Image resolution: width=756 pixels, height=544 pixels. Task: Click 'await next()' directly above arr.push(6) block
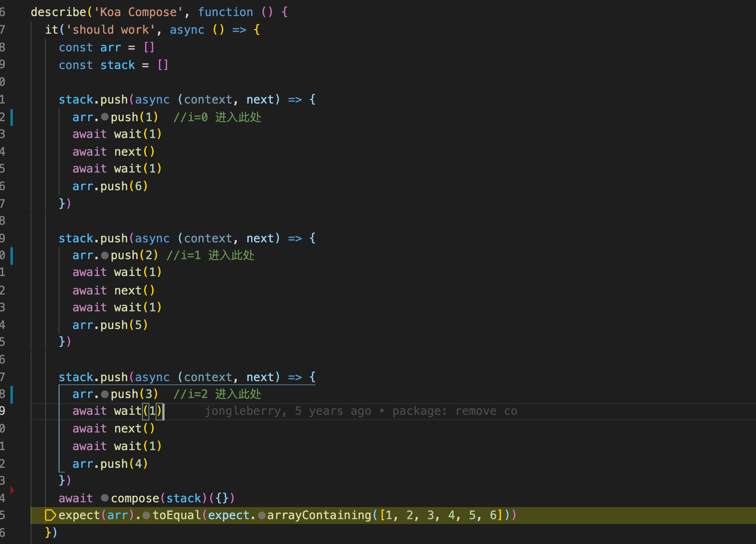tap(114, 152)
